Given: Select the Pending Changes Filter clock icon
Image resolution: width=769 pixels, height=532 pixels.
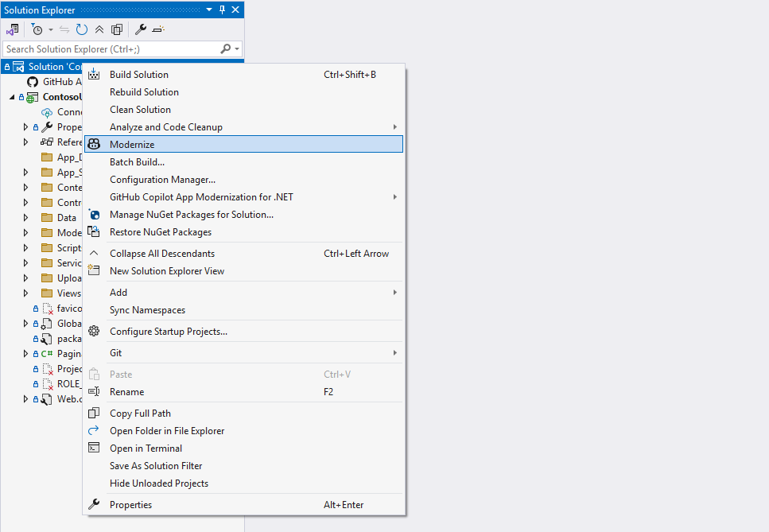Looking at the screenshot, I should [x=37, y=29].
